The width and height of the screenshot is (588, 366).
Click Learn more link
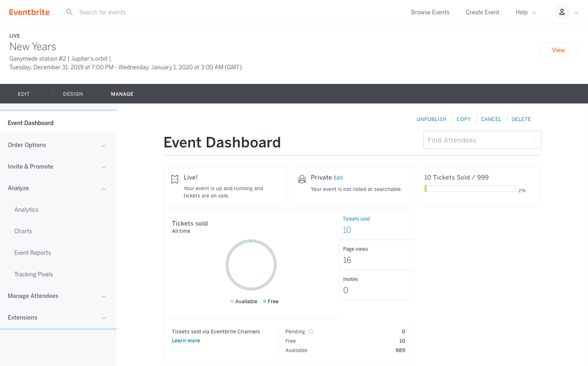point(186,340)
